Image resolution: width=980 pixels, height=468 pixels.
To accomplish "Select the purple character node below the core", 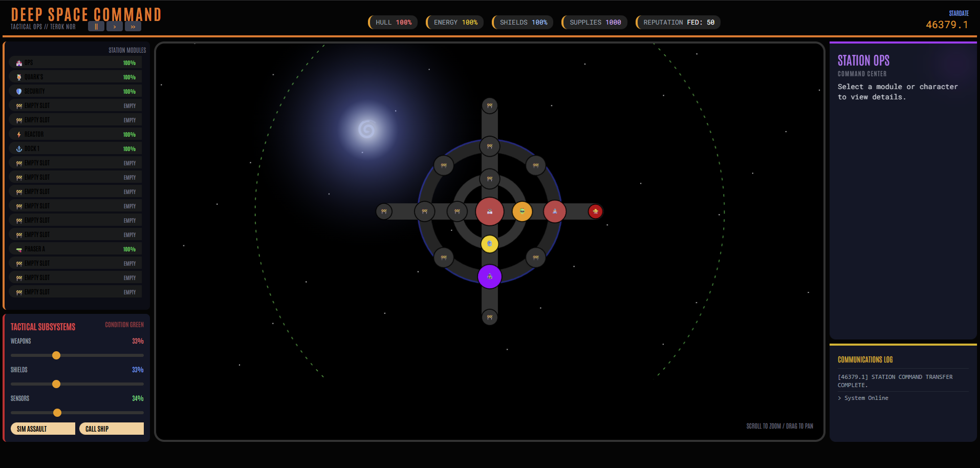I will point(490,276).
